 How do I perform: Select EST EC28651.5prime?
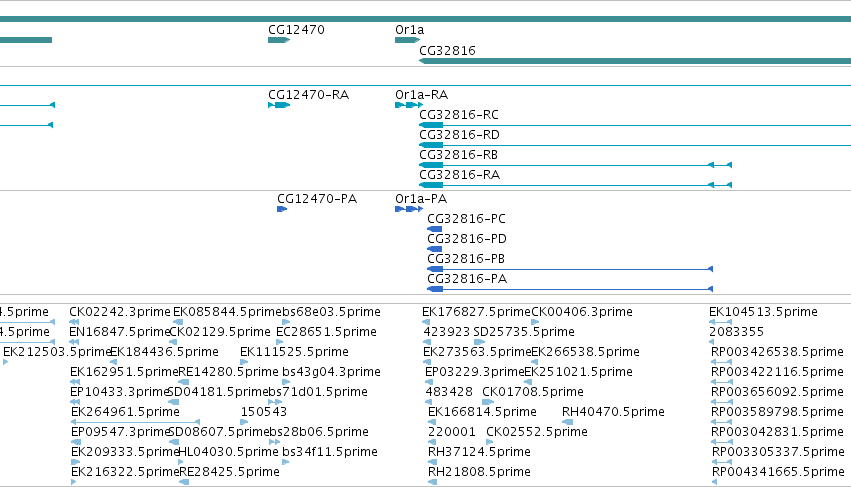click(x=326, y=332)
